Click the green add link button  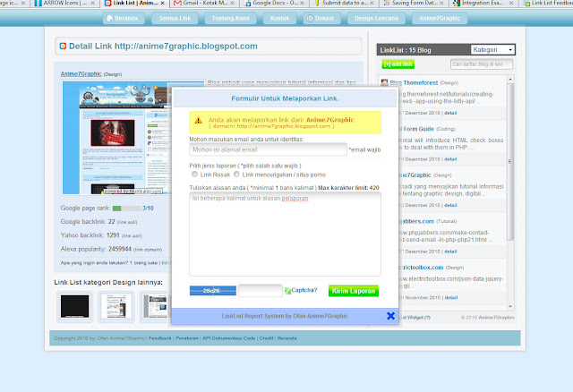[398, 64]
